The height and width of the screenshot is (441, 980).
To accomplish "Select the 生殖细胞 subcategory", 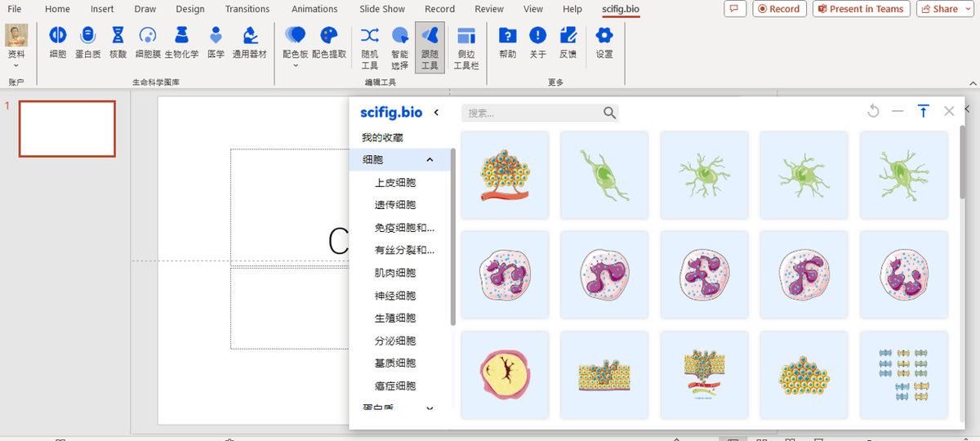I will click(395, 318).
